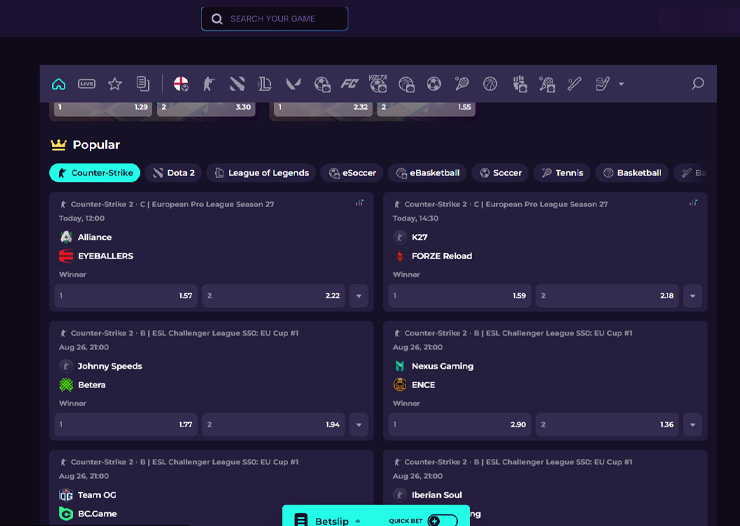Viewport: 740px width, 526px height.
Task: Bet on Alliance at odds 1.57
Action: tap(125, 296)
